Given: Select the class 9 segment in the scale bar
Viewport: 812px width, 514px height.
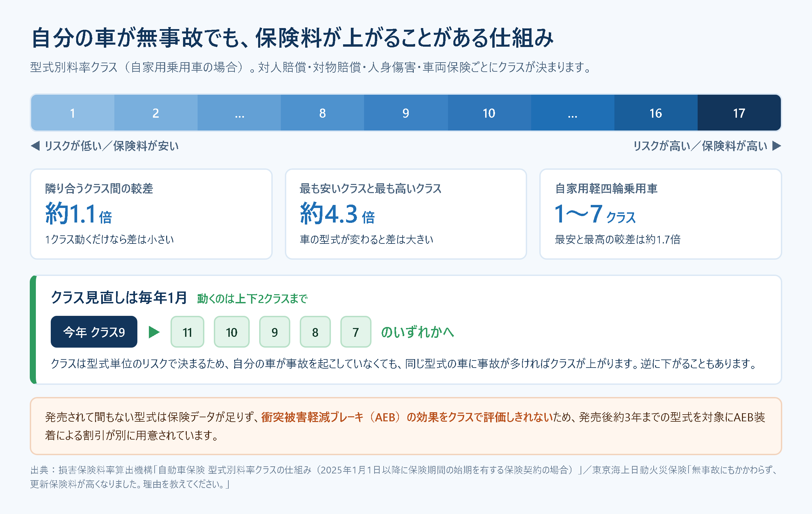Looking at the screenshot, I should pyautogui.click(x=406, y=113).
